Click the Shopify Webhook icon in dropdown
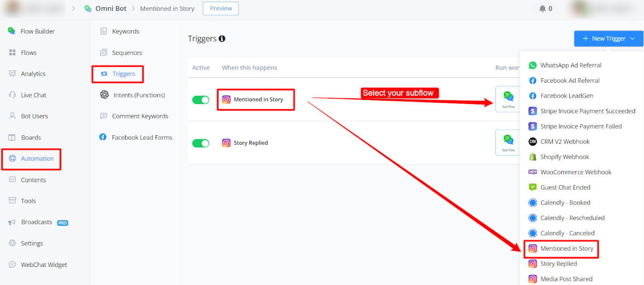Image resolution: width=644 pixels, height=285 pixels. point(533,157)
